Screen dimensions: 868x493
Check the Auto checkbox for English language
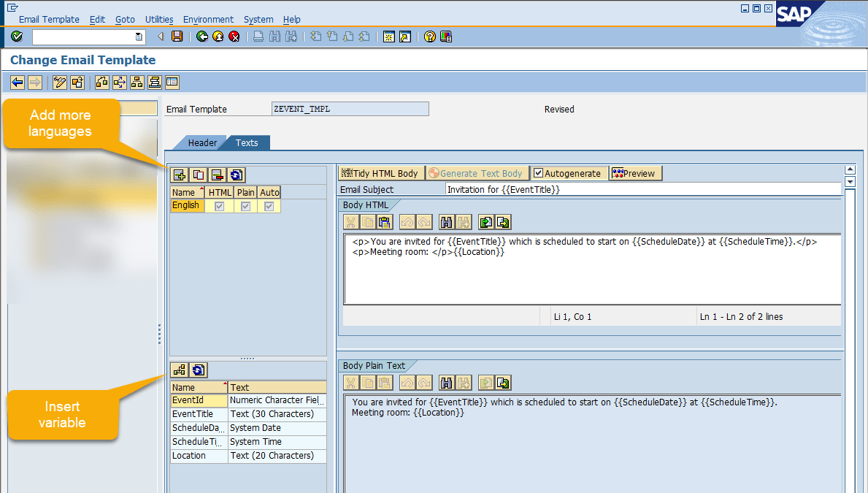[x=269, y=205]
